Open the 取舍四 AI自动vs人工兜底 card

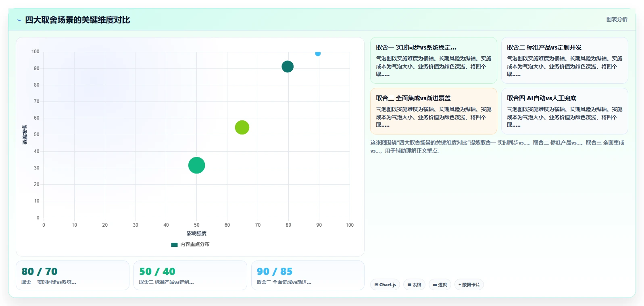[565, 111]
